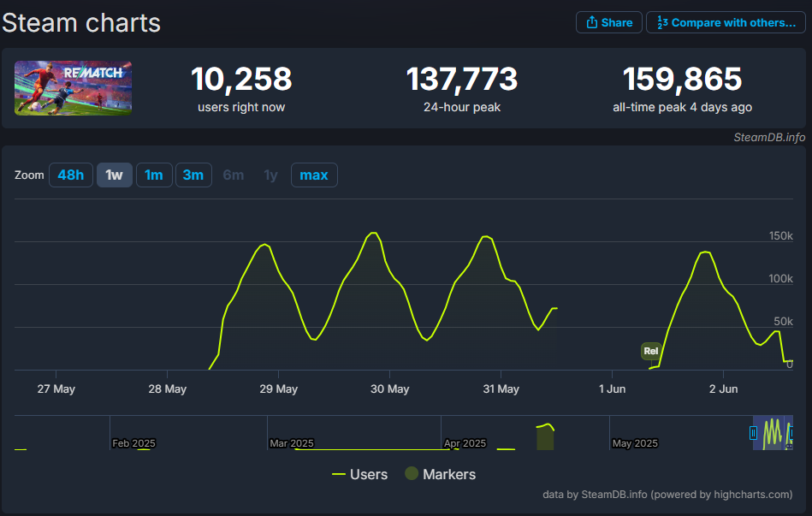Click the Share button

coord(609,22)
